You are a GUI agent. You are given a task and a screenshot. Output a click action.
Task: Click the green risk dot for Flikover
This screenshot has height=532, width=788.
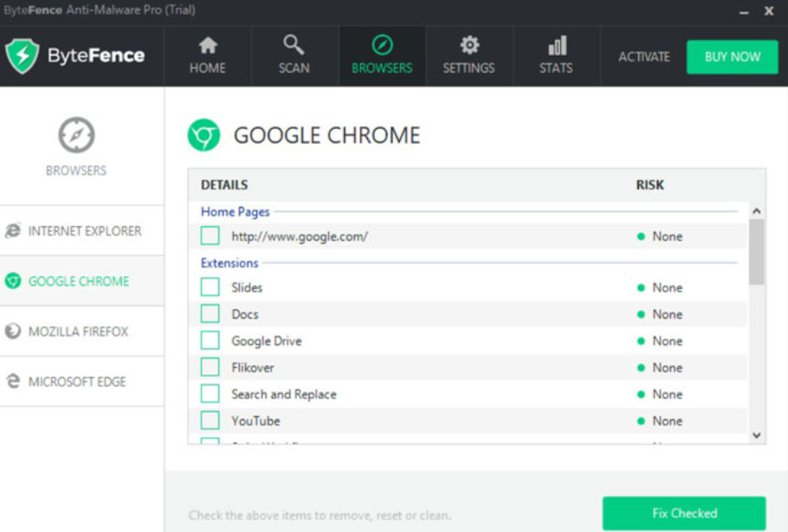(641, 368)
